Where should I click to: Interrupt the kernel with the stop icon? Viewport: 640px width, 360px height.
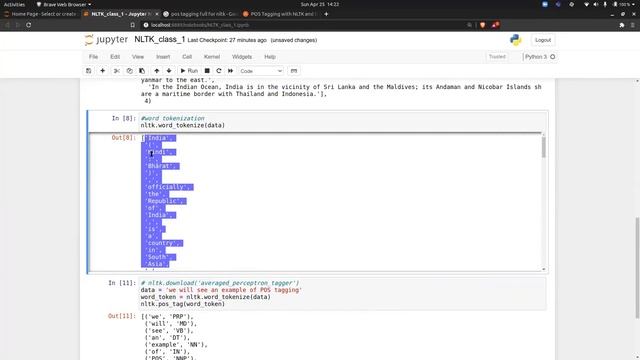pos(207,71)
